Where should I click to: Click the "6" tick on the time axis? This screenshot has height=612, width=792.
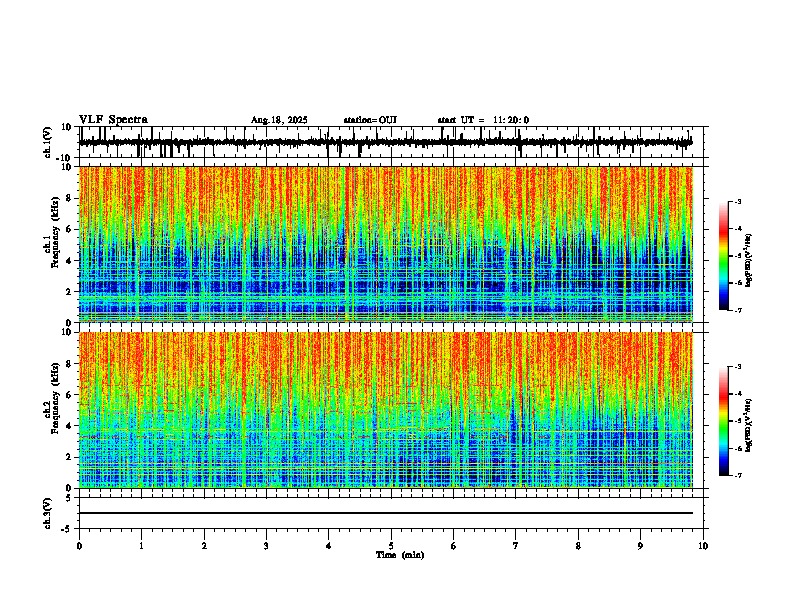[x=454, y=546]
